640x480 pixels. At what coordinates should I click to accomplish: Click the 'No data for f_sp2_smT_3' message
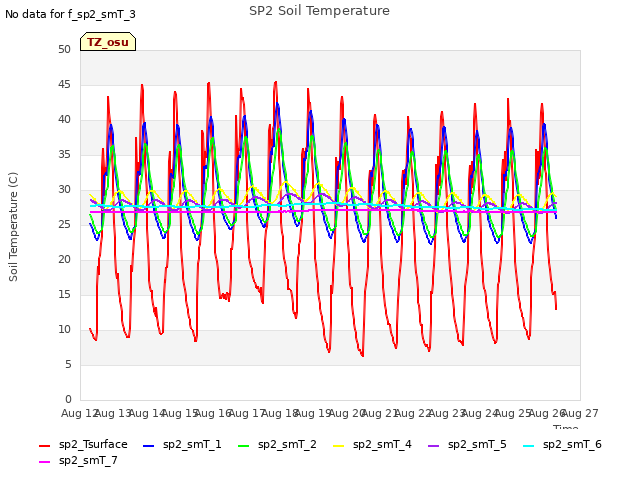(70, 14)
